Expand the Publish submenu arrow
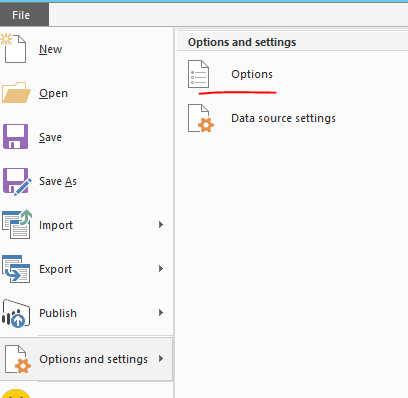The image size is (408, 398). [161, 313]
